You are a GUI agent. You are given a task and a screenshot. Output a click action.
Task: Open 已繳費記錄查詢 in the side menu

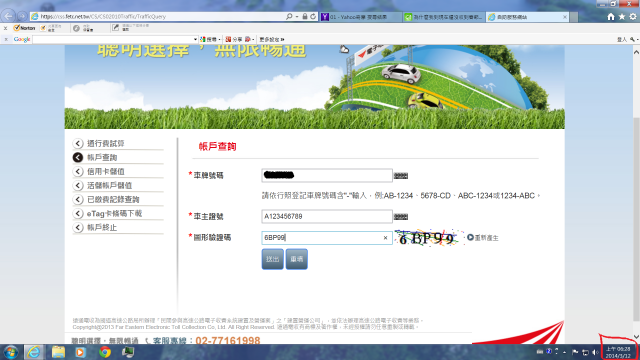(113, 199)
